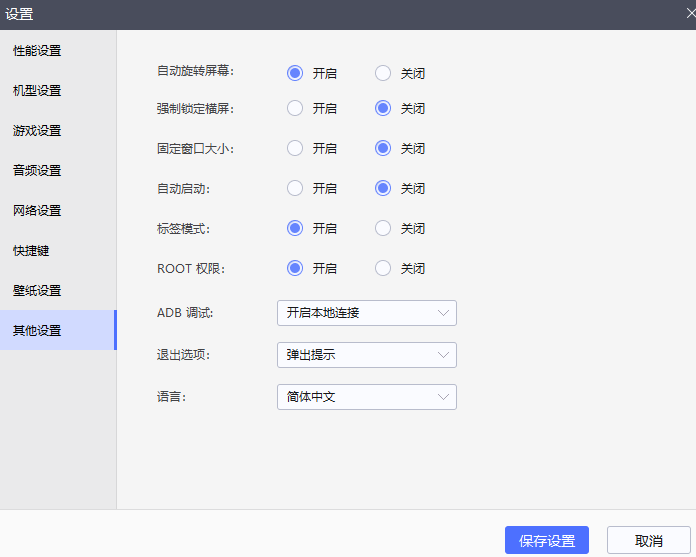This screenshot has width=696, height=557.
Task: Click the 保存设置 button
Action: (546, 540)
